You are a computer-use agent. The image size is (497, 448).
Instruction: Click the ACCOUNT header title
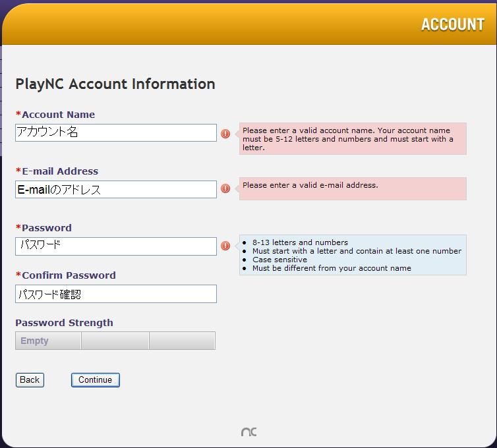pyautogui.click(x=453, y=24)
